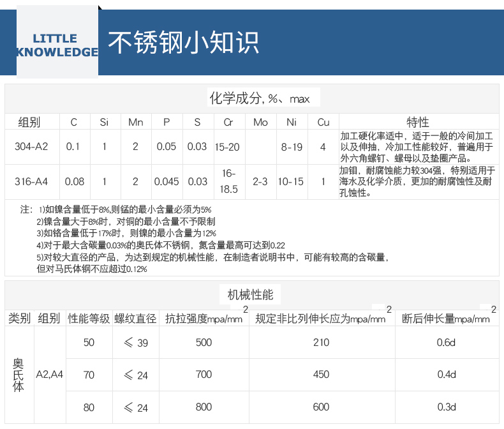Click the Cr column header
This screenshot has width=504, height=429.
tap(228, 122)
